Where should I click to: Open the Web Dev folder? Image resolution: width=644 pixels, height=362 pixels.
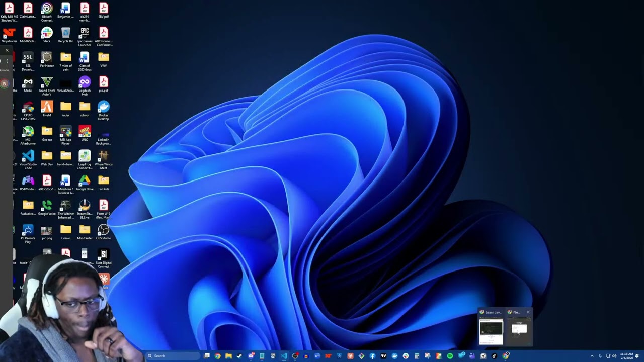click(x=47, y=158)
